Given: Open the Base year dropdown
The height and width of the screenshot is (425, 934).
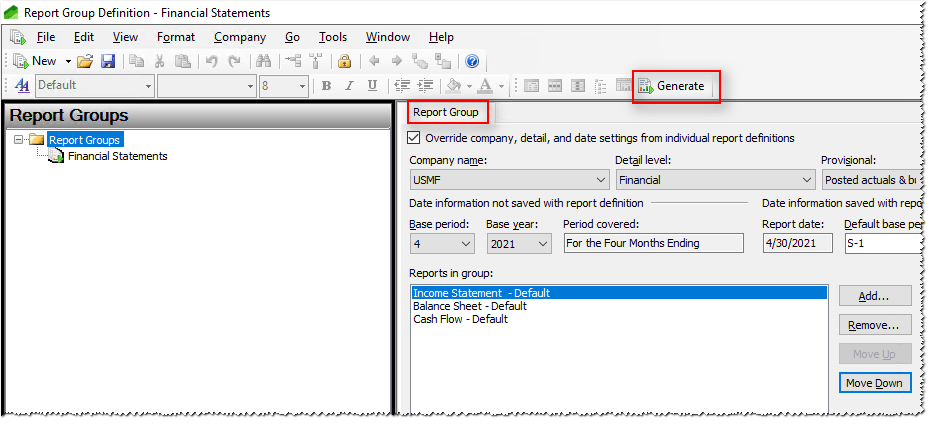Looking at the screenshot, I should [543, 243].
